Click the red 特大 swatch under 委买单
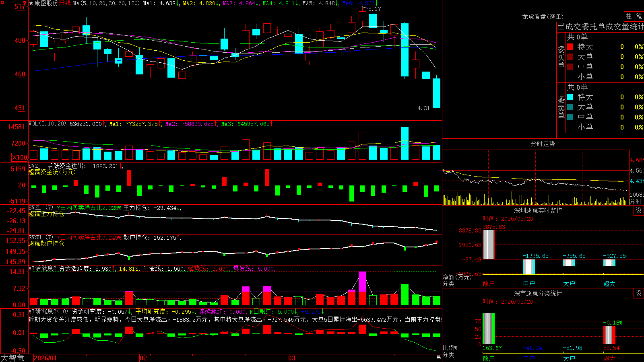Screen dimensions: 644x362 [x=570, y=47]
